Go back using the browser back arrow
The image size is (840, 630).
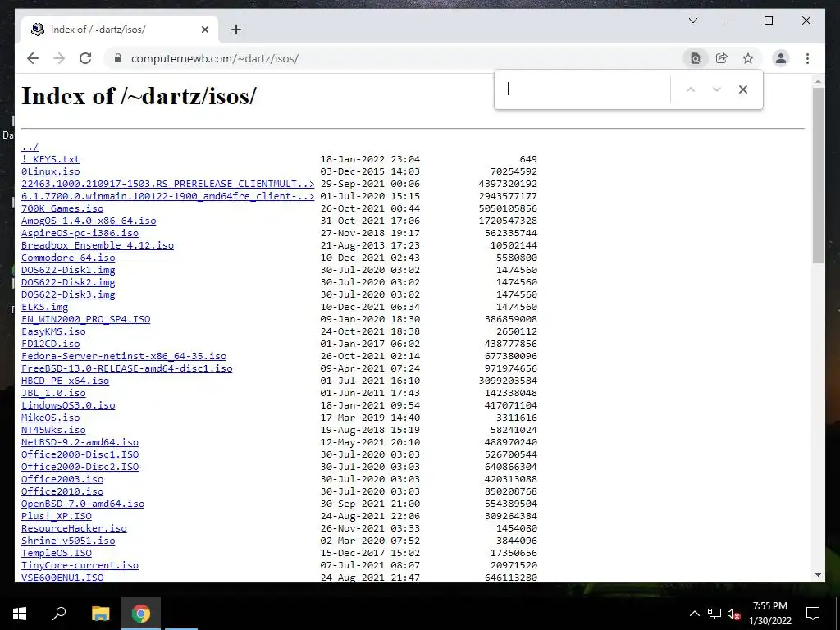33,58
